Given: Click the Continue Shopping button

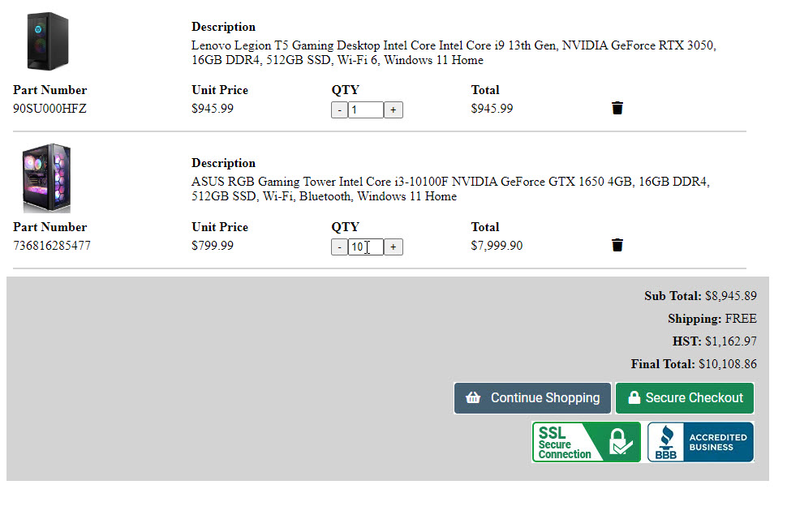Looking at the screenshot, I should [x=532, y=398].
